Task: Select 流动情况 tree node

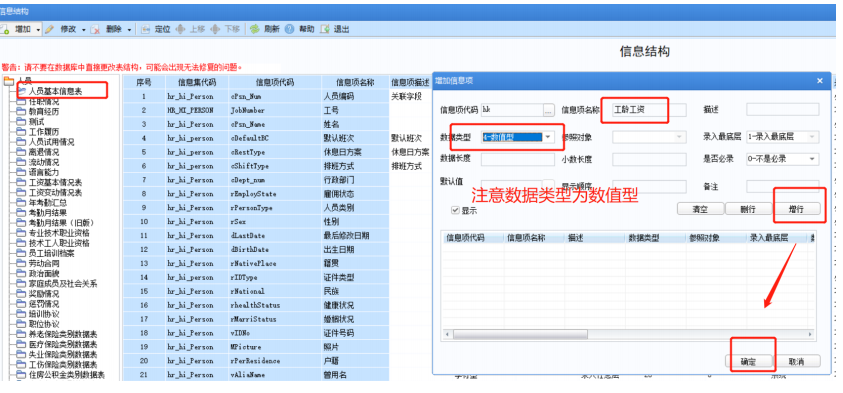Action: (x=44, y=162)
